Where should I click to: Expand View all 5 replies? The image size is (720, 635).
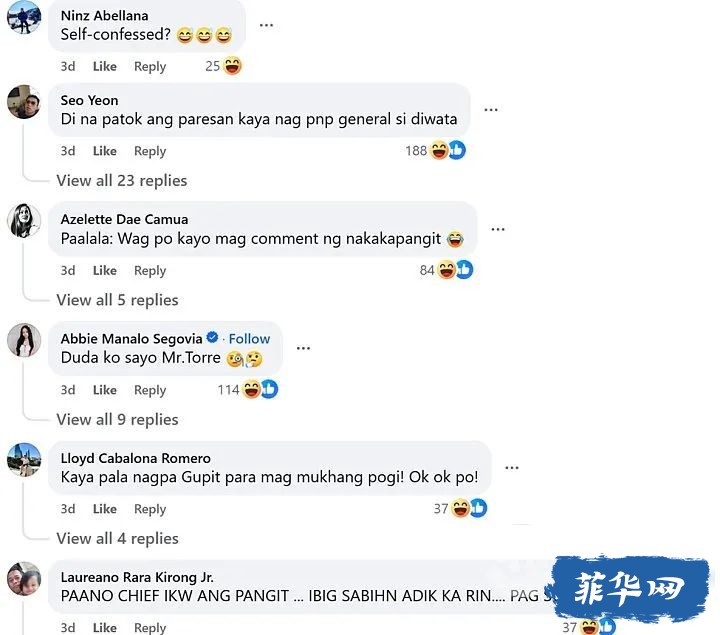[x=118, y=300]
